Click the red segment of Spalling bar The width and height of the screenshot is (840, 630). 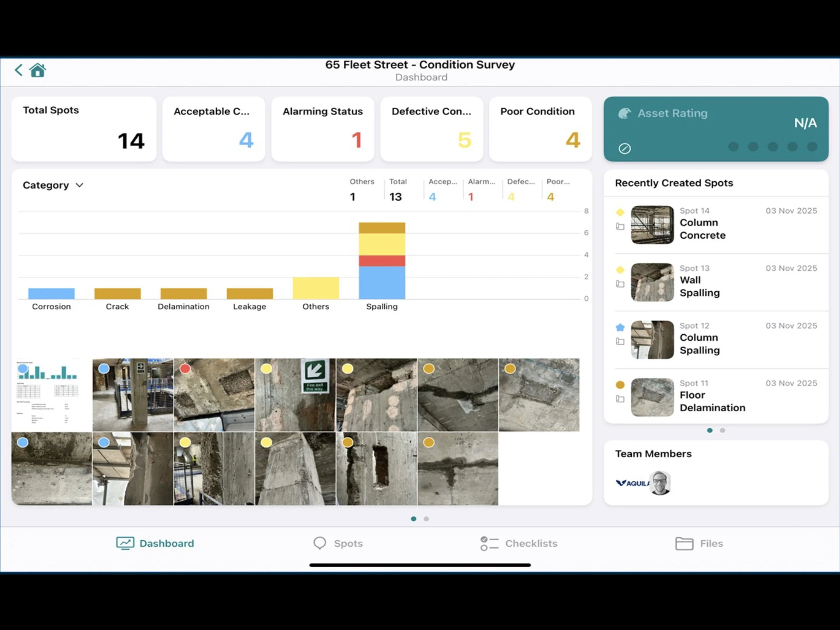[x=382, y=261]
